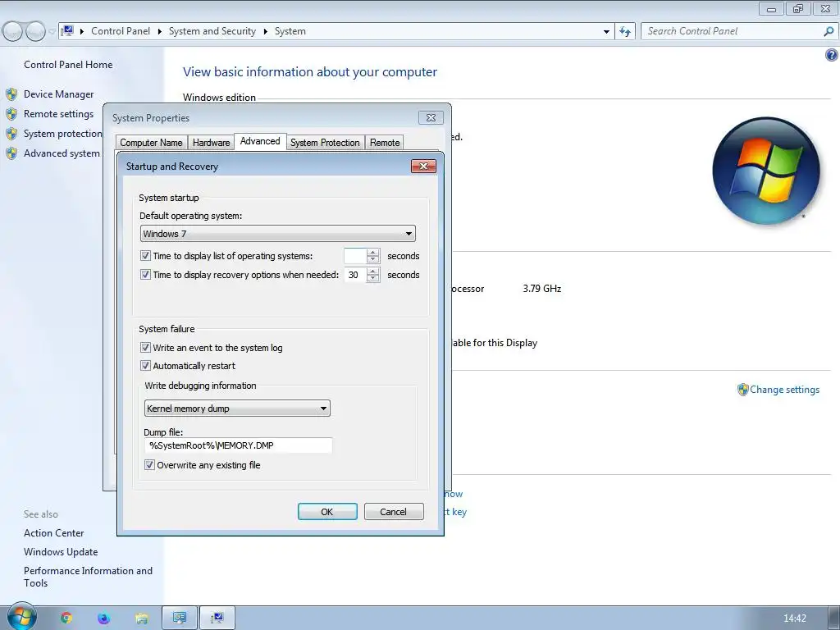The width and height of the screenshot is (840, 630).
Task: Open Remote settings link
Action: [x=58, y=114]
